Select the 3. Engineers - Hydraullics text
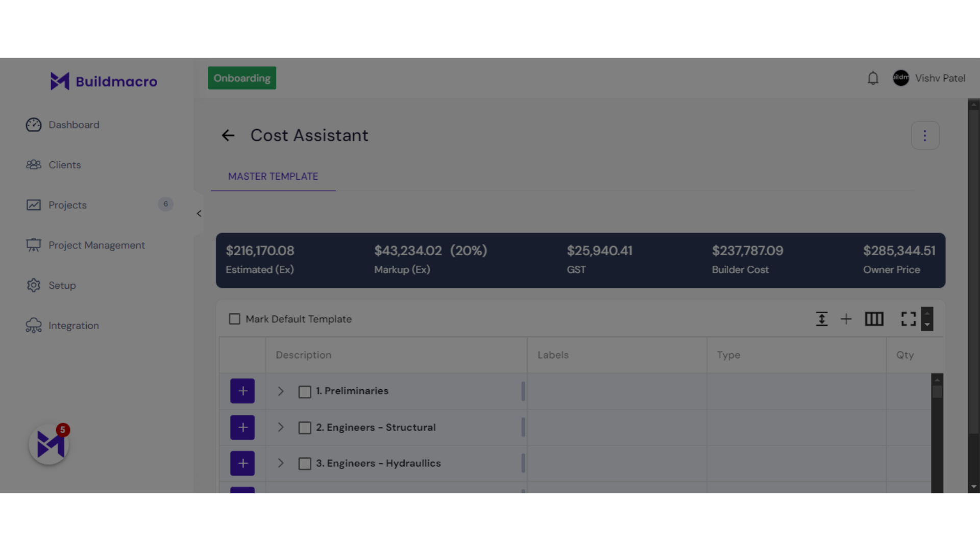This screenshot has width=980, height=551. (x=378, y=463)
